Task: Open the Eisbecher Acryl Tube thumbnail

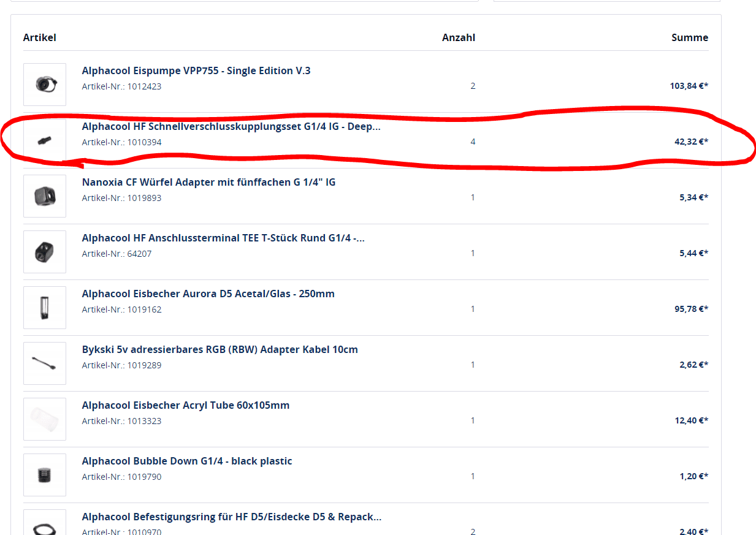Action: pyautogui.click(x=45, y=419)
